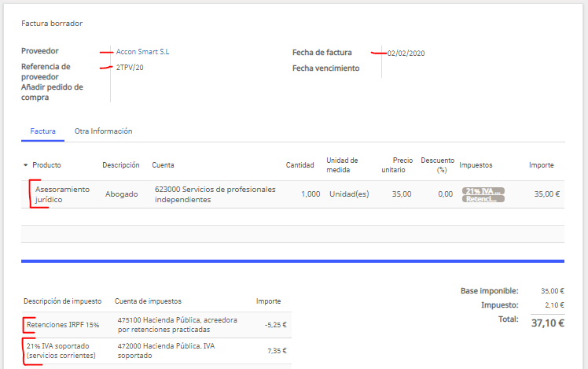Click the Fecha de factura label
588x369 pixels.
point(322,53)
